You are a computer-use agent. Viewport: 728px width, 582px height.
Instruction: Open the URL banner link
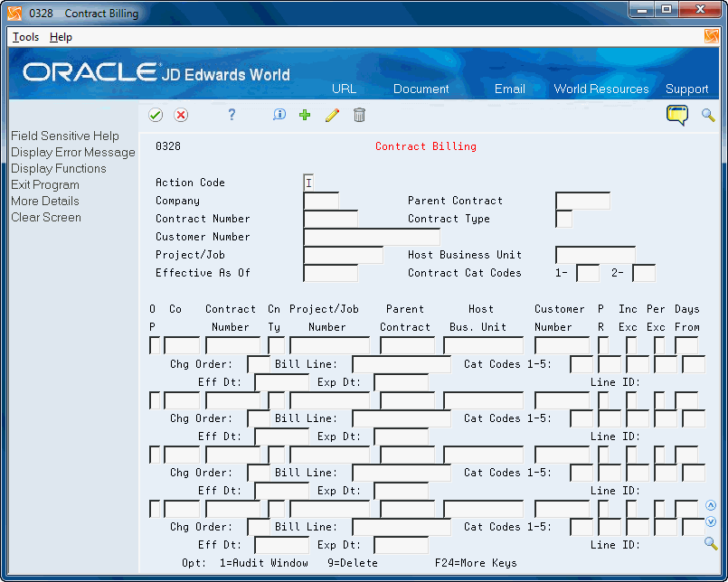click(x=344, y=89)
